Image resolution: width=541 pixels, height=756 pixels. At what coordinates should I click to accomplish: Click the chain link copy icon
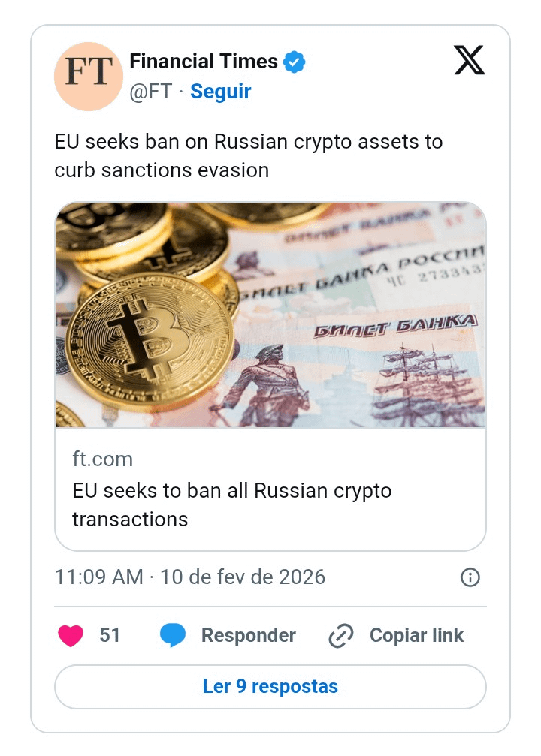(341, 635)
